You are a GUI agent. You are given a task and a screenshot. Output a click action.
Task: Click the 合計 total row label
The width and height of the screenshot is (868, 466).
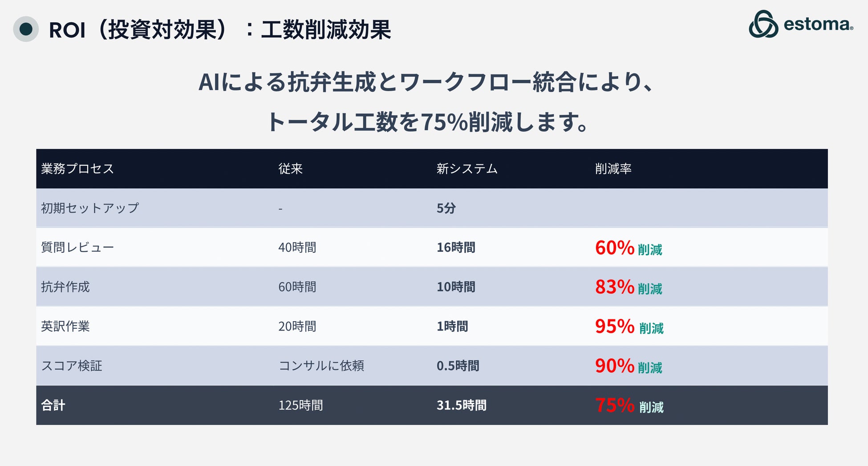[x=53, y=405]
